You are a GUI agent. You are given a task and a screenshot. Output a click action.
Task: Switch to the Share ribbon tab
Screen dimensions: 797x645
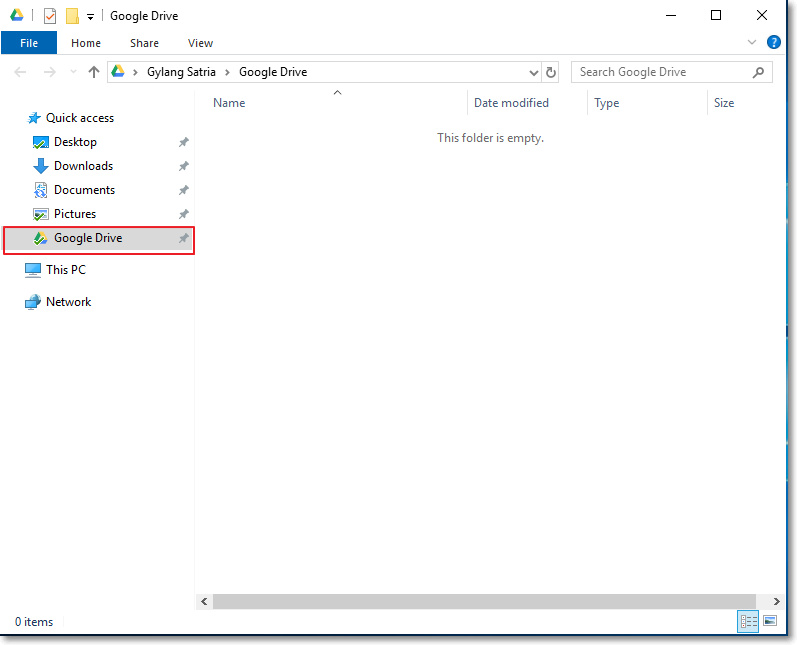pos(144,43)
